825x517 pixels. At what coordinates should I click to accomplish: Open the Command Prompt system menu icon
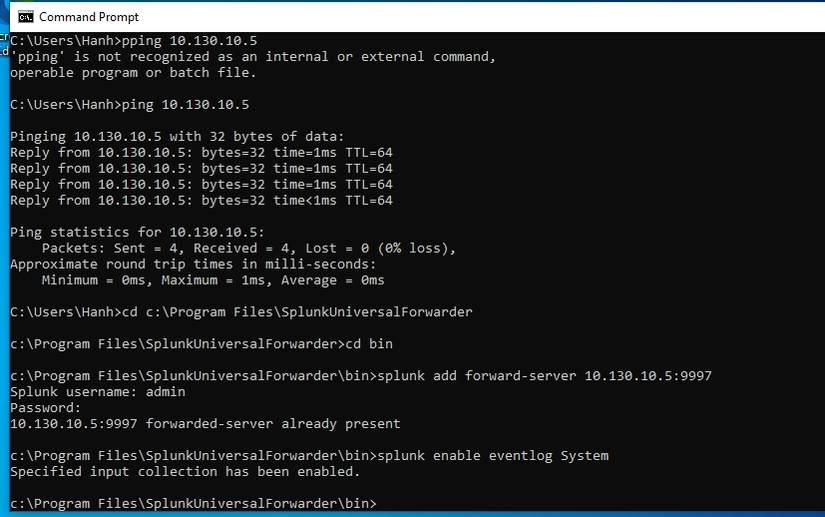[25, 17]
